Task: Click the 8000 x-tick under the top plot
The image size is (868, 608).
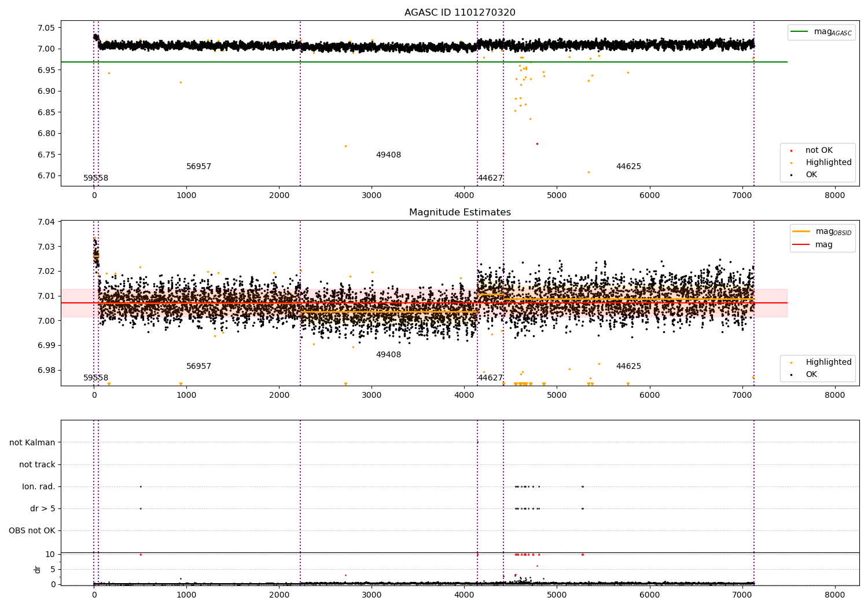Action: [834, 196]
